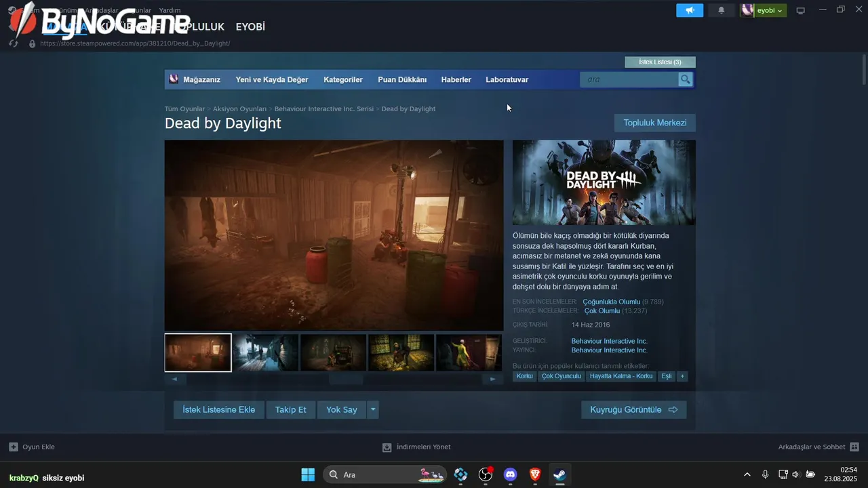Image resolution: width=868 pixels, height=488 pixels.
Task: Click the thumbnail strip right arrow
Action: [x=493, y=379]
